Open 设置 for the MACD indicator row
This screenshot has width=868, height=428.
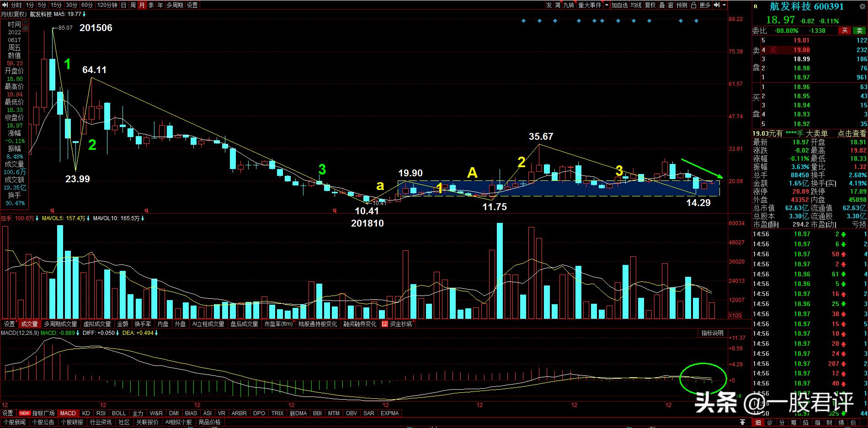click(8, 413)
